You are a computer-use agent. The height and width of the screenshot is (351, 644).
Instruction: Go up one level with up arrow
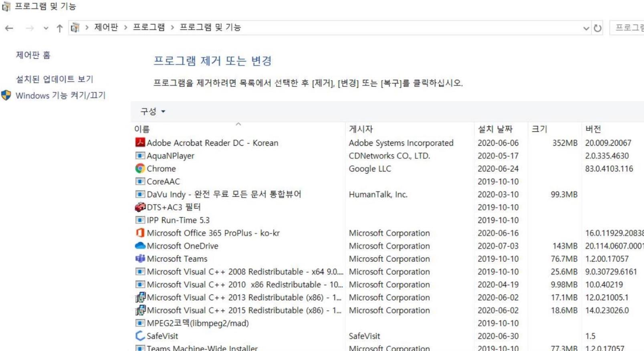60,28
